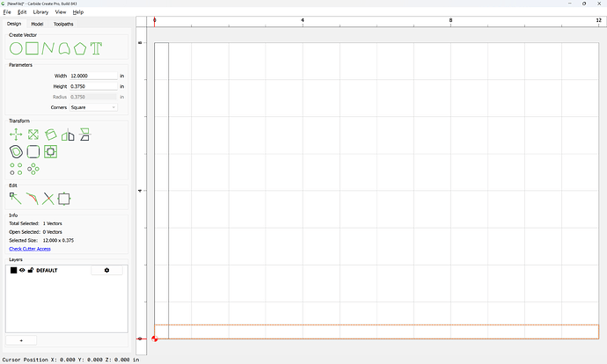Activate the Offset vector tool

(x=16, y=151)
